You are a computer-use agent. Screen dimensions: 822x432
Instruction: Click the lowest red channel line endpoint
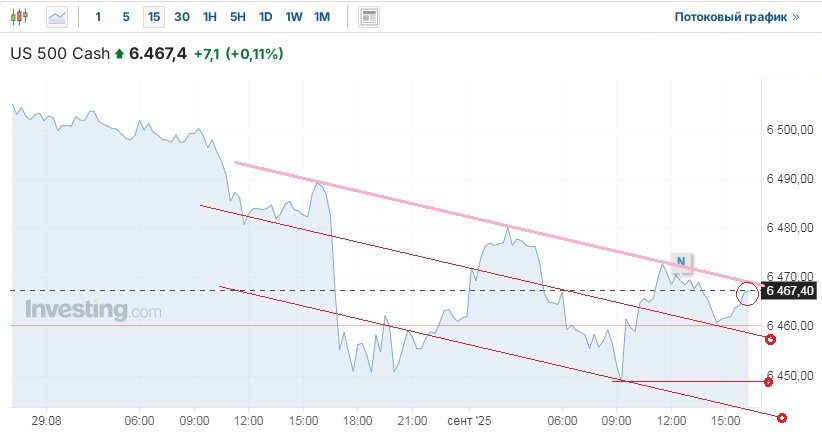[x=781, y=418]
